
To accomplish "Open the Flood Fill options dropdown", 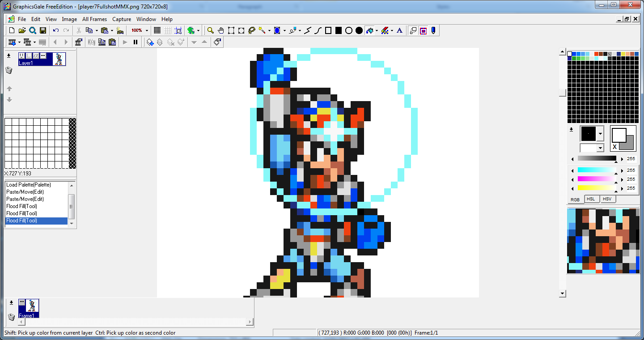I will (x=377, y=30).
